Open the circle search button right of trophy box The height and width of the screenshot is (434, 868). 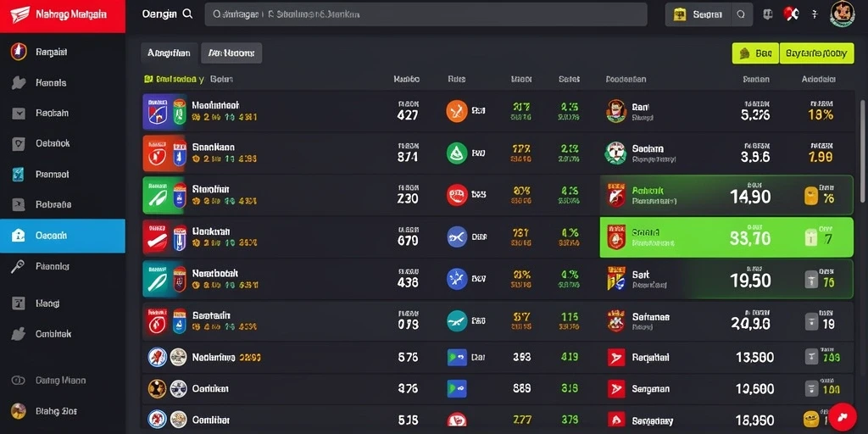click(x=742, y=15)
